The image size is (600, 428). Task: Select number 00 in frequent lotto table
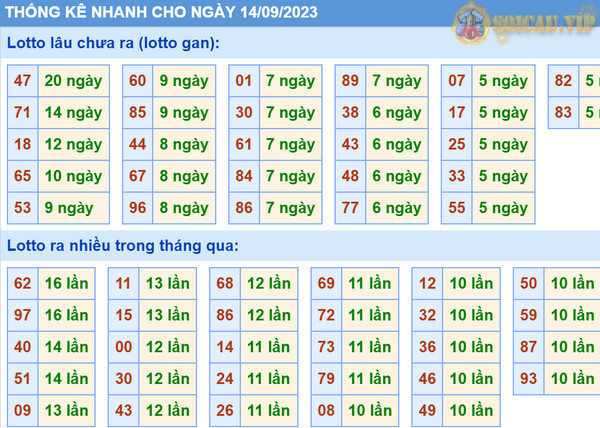coord(124,347)
